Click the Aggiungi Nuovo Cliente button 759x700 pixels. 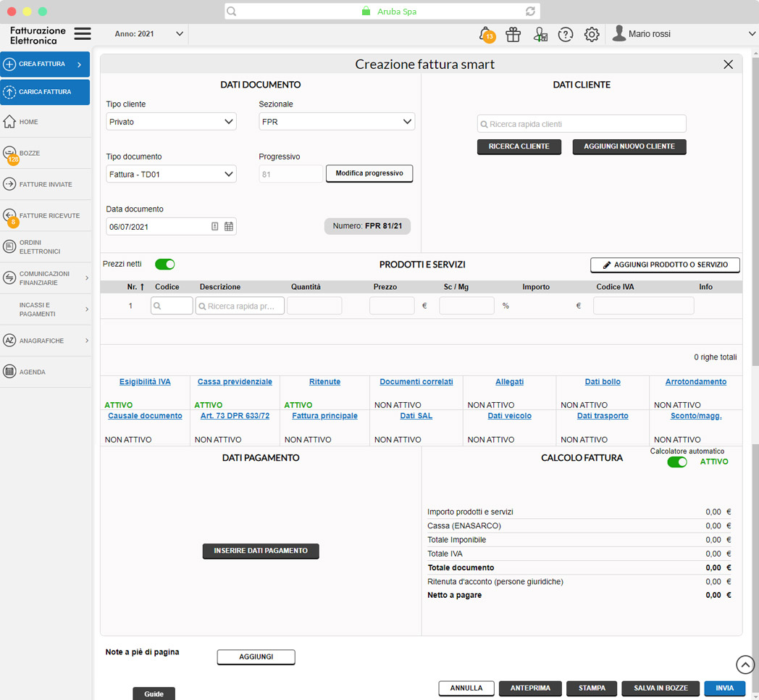629,146
